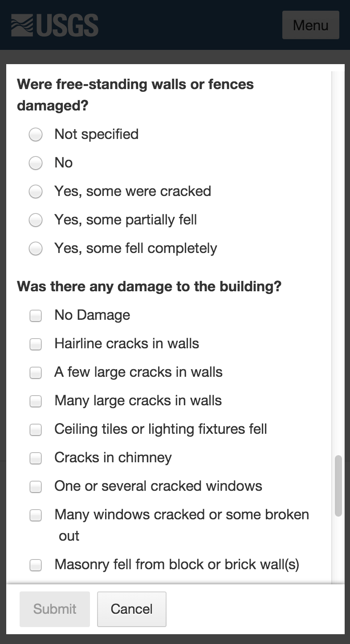Click the USGS logo
The height and width of the screenshot is (644, 350).
[55, 25]
